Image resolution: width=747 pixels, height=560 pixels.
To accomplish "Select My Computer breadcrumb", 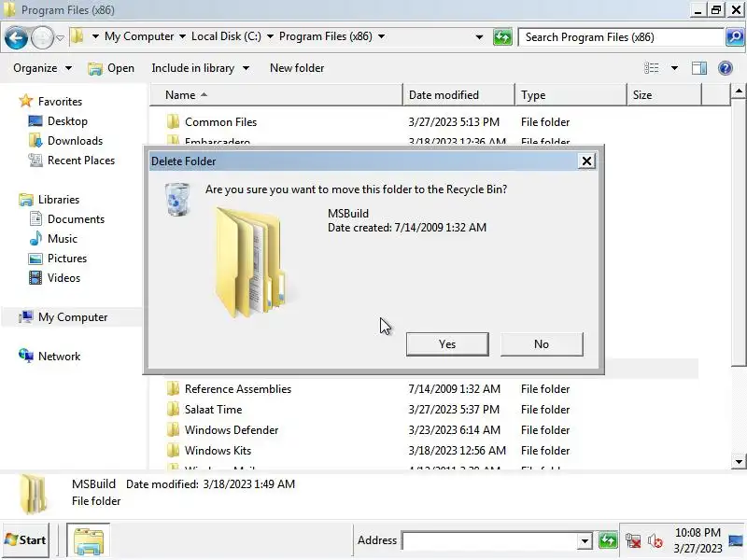I will point(139,36).
